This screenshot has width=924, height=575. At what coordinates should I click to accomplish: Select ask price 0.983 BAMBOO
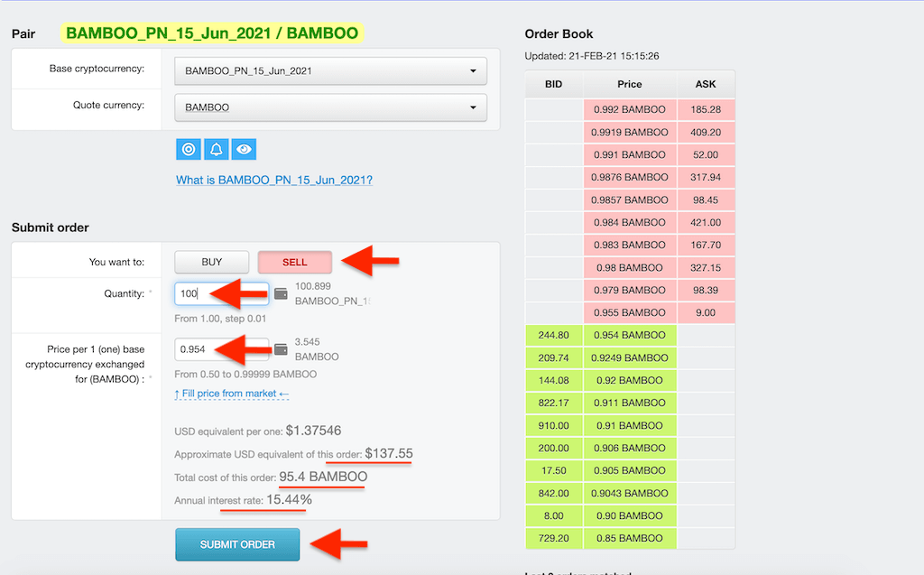click(x=629, y=245)
